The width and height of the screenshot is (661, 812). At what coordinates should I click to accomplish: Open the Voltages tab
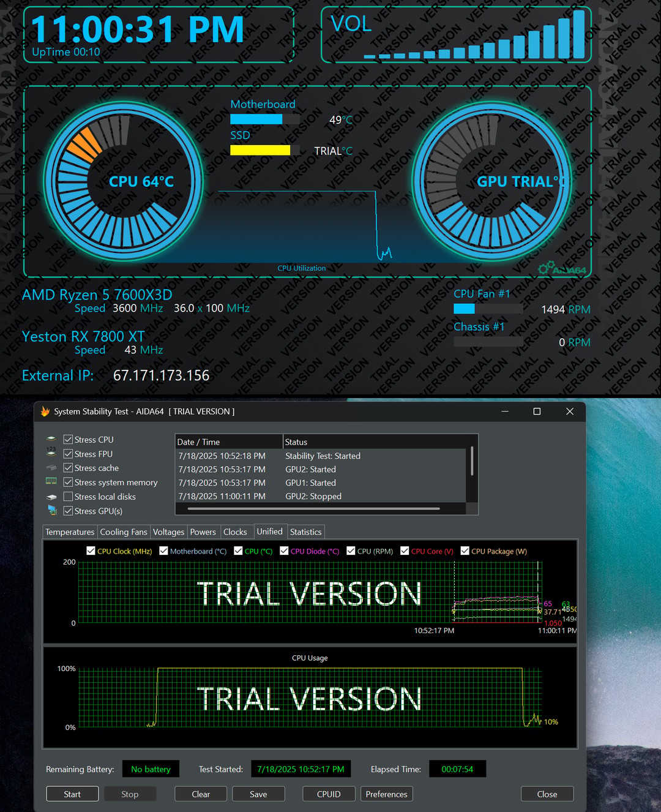168,532
